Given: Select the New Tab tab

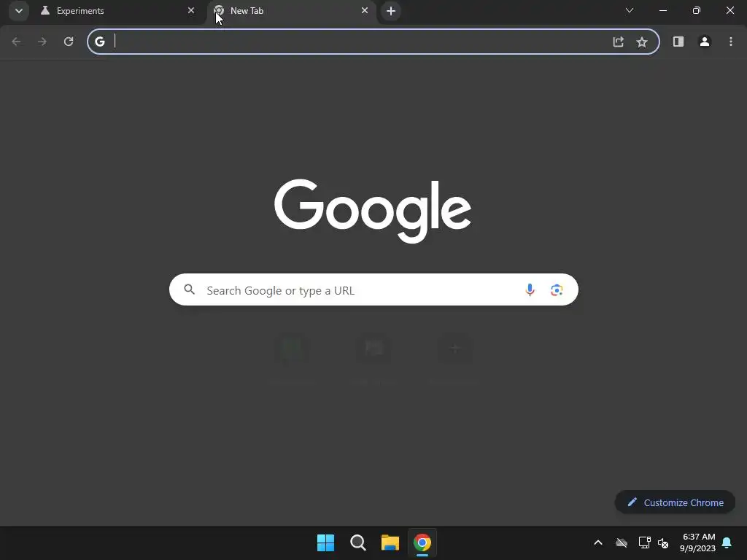Looking at the screenshot, I should pyautogui.click(x=292, y=10).
